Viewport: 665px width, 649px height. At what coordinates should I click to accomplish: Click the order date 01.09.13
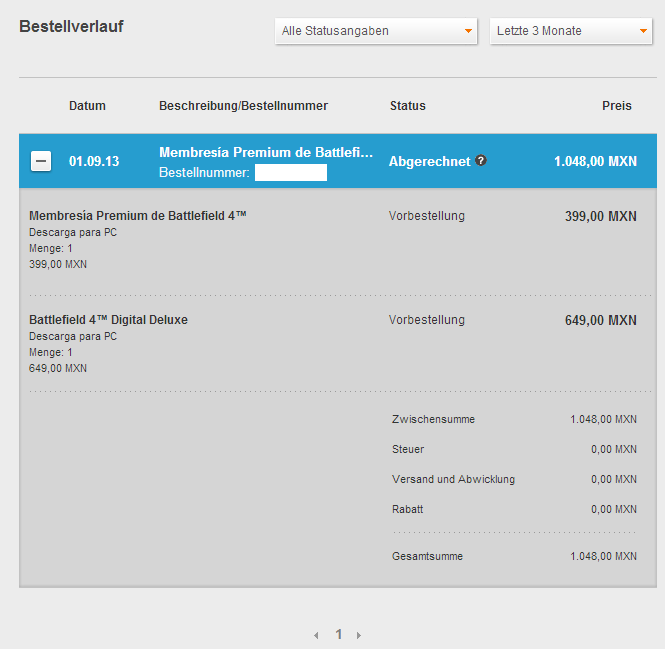(94, 161)
